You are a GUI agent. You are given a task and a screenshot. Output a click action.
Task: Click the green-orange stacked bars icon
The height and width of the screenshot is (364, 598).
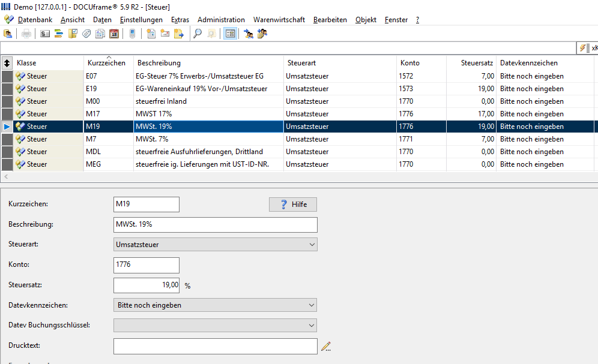[59, 34]
